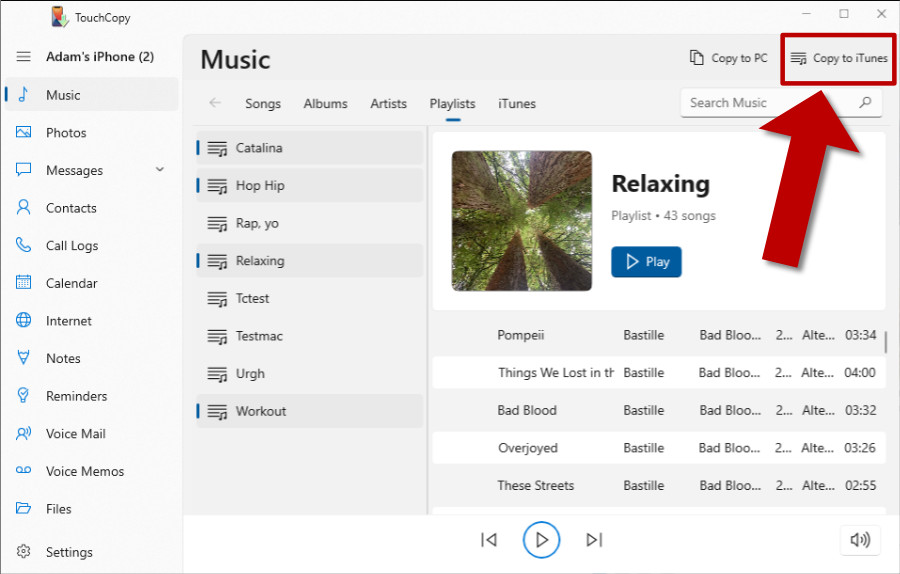Open Reminders section
Viewport: 900px width, 574px height.
92,396
